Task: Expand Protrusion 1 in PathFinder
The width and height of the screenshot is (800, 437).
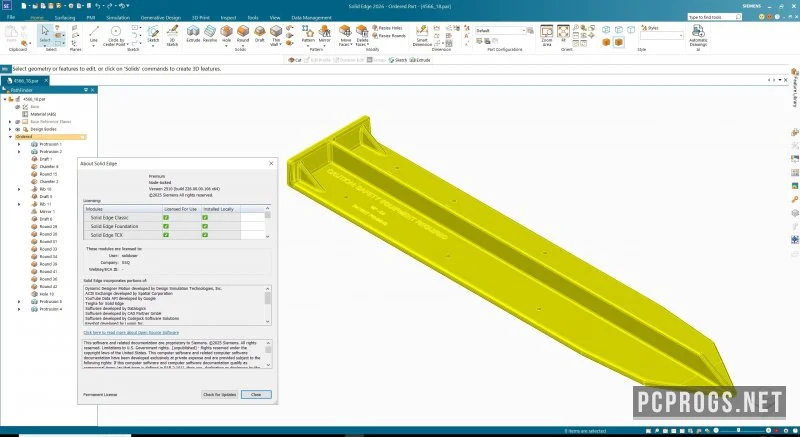Action: 19,144
